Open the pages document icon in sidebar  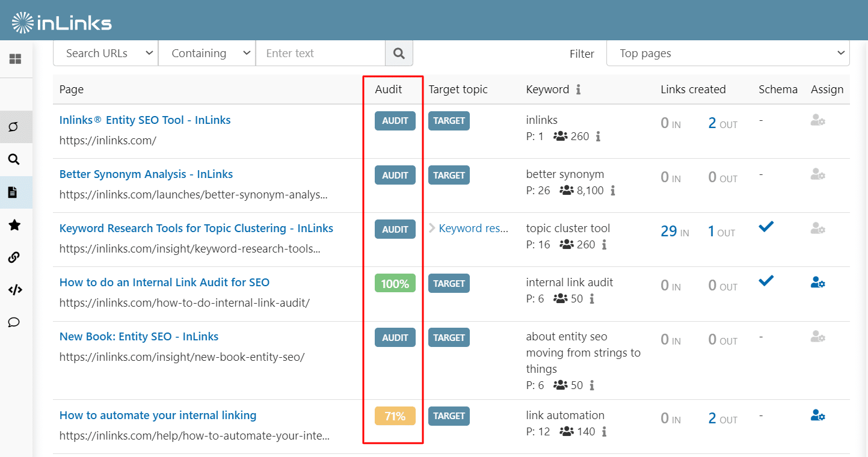pos(13,192)
